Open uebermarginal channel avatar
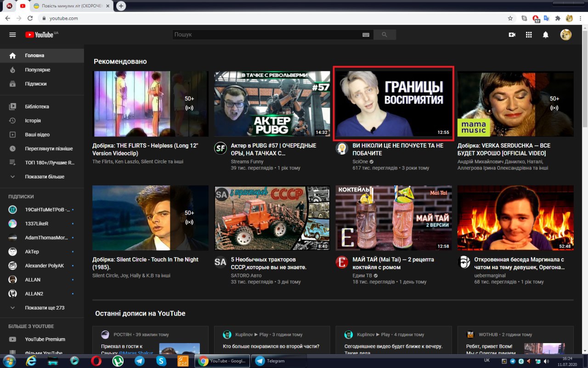The width and height of the screenshot is (588, 368). 464,262
